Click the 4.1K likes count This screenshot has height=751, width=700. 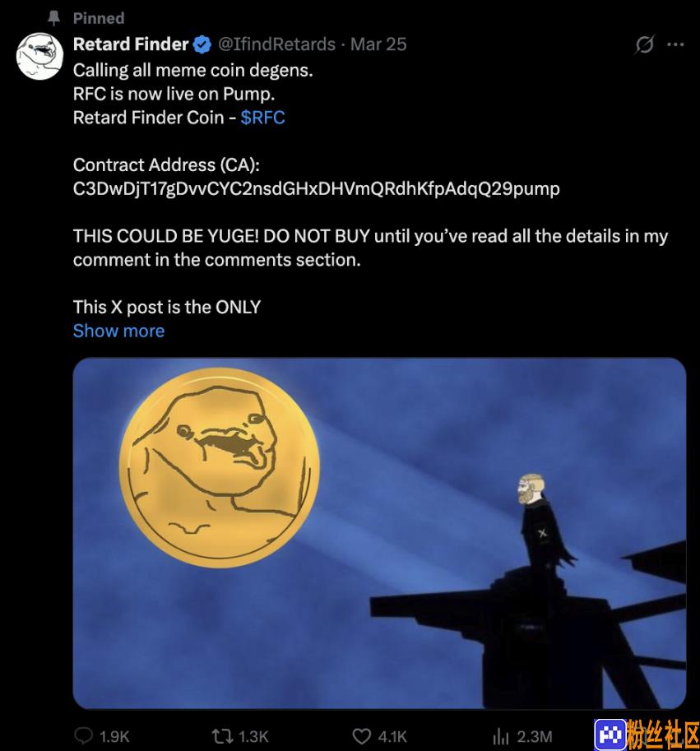[392, 736]
